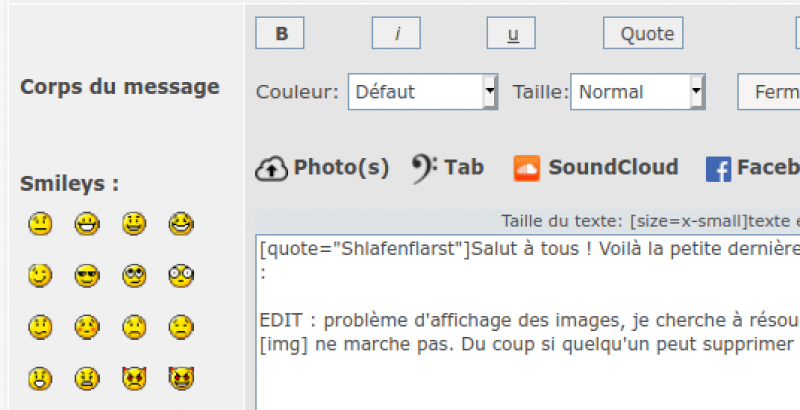Toggle underline formatting with u button
The width and height of the screenshot is (800, 410).
click(513, 33)
